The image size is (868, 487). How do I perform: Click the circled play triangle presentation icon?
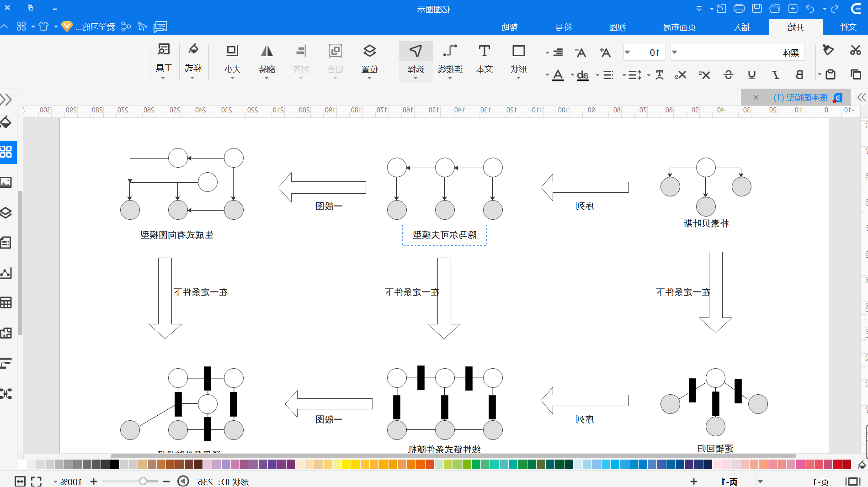pos(183,481)
